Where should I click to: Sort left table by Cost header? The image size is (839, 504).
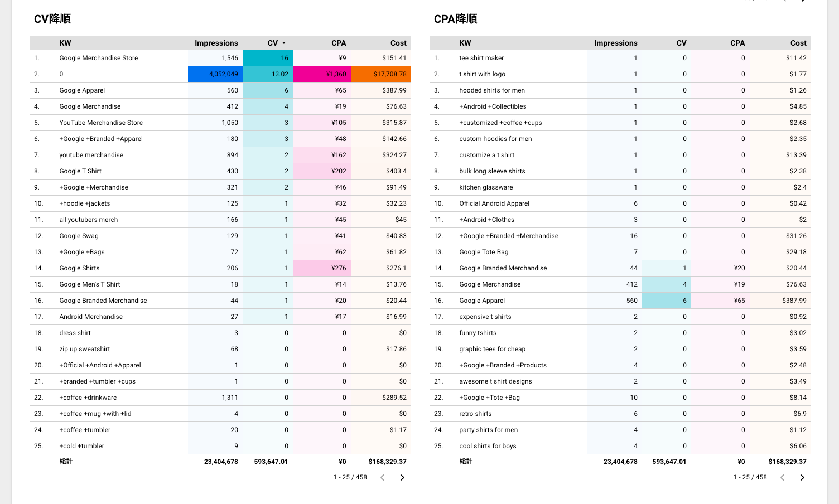tap(398, 43)
